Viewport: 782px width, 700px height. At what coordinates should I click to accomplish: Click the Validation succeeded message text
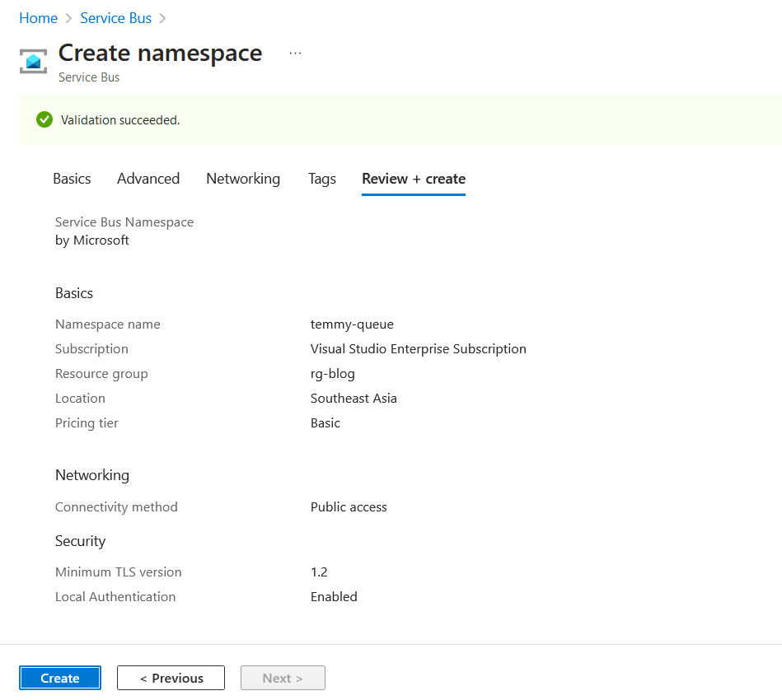click(x=120, y=119)
